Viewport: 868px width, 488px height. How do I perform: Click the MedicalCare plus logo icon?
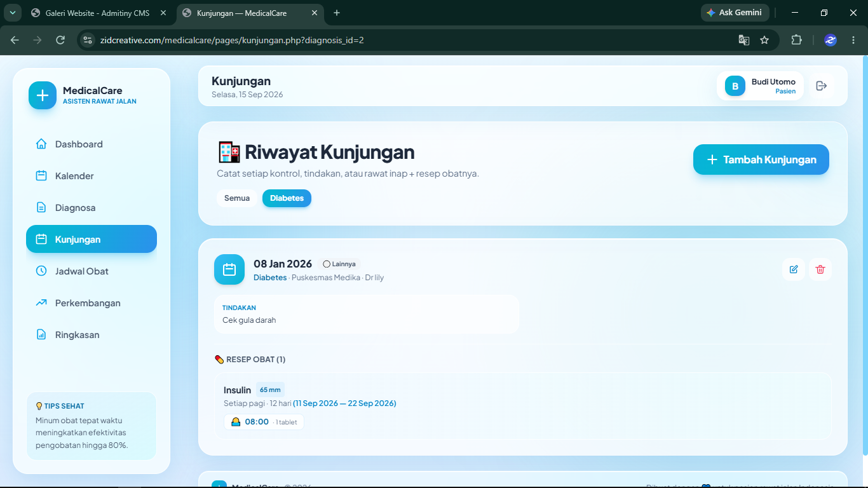tap(43, 95)
